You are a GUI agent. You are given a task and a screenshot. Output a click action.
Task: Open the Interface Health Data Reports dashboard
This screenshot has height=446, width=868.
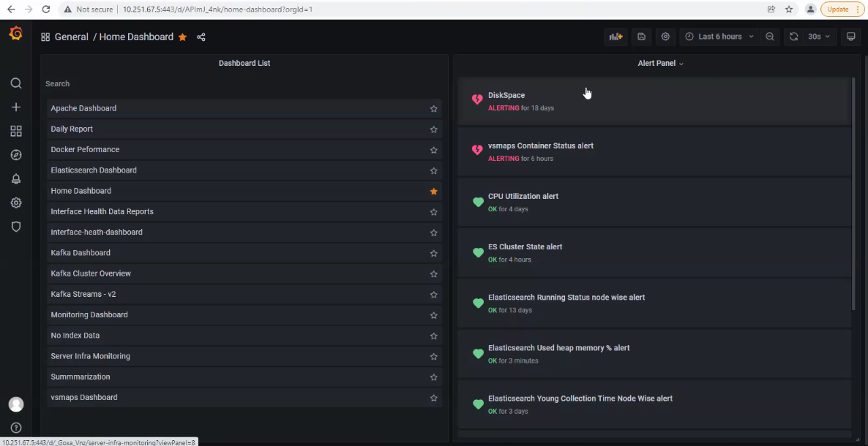click(102, 211)
